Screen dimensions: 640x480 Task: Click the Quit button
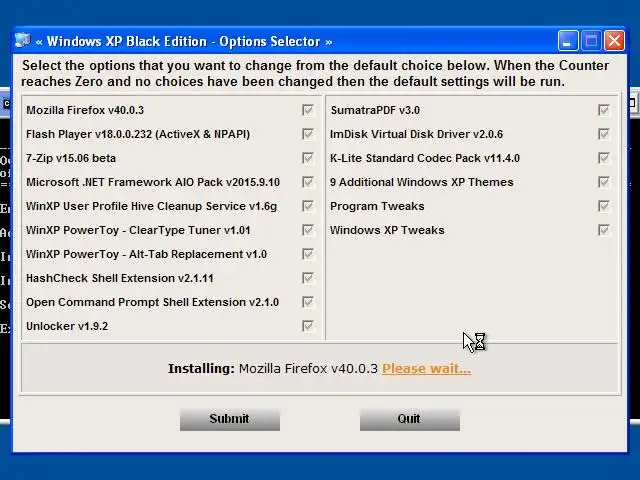(x=410, y=419)
